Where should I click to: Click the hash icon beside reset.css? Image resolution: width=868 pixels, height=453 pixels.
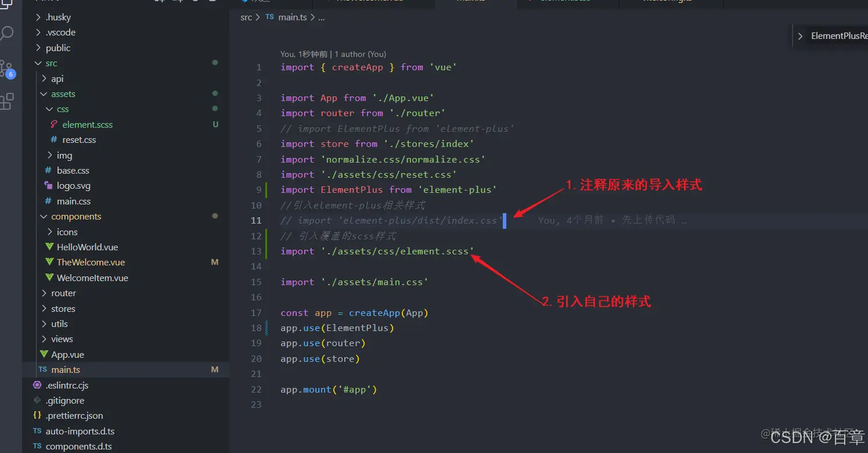point(53,140)
